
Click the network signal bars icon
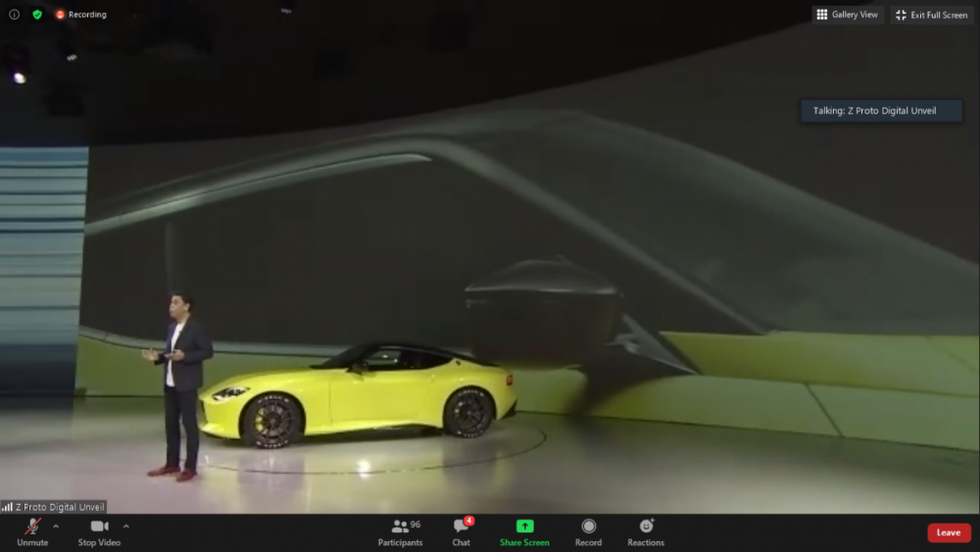8,507
